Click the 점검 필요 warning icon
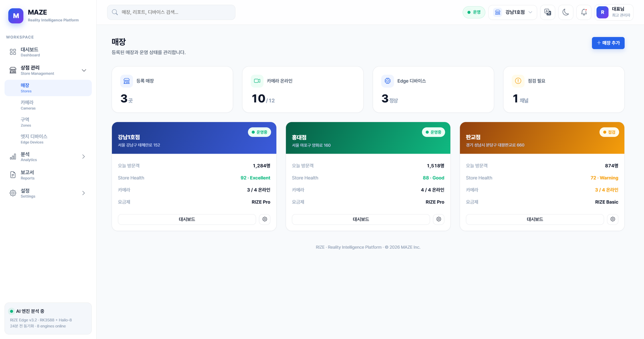 tap(518, 81)
